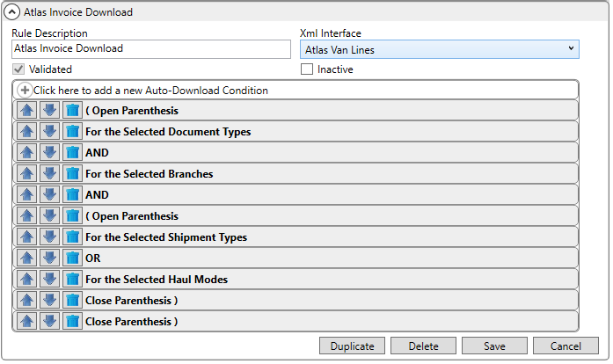Collapse the Atlas Invoice Download section
This screenshot has height=364, width=613.
coord(11,12)
